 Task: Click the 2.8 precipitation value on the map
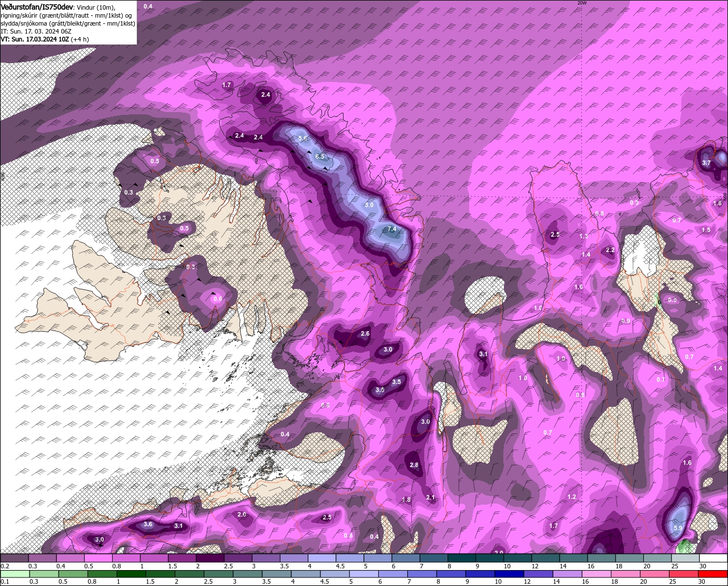[414, 465]
